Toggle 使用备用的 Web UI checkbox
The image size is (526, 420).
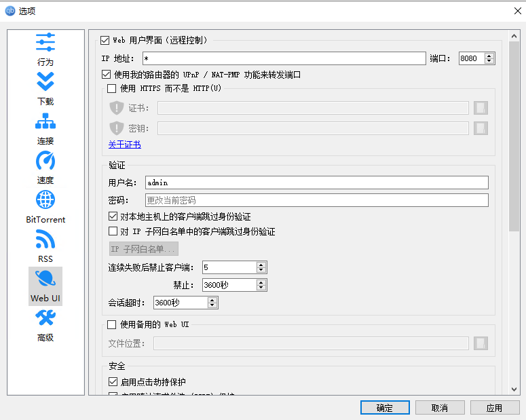click(x=113, y=324)
